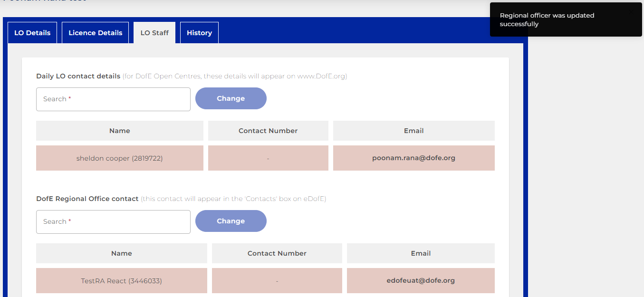Focus the Regional Office contact Search field

click(113, 222)
